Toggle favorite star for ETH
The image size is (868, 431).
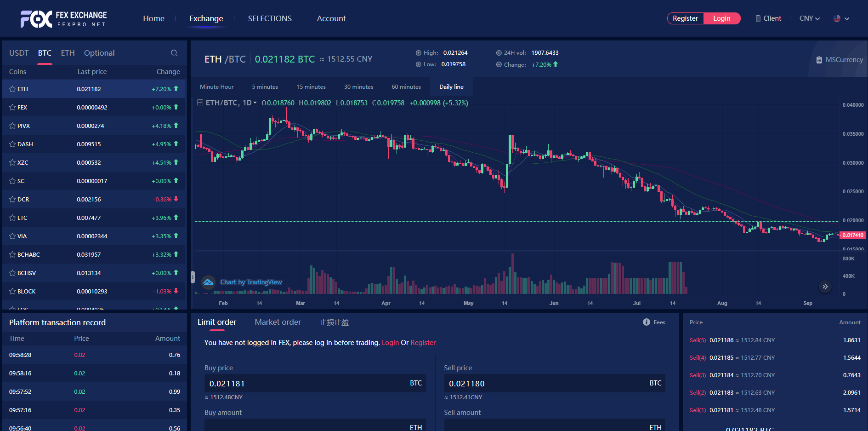(x=12, y=89)
